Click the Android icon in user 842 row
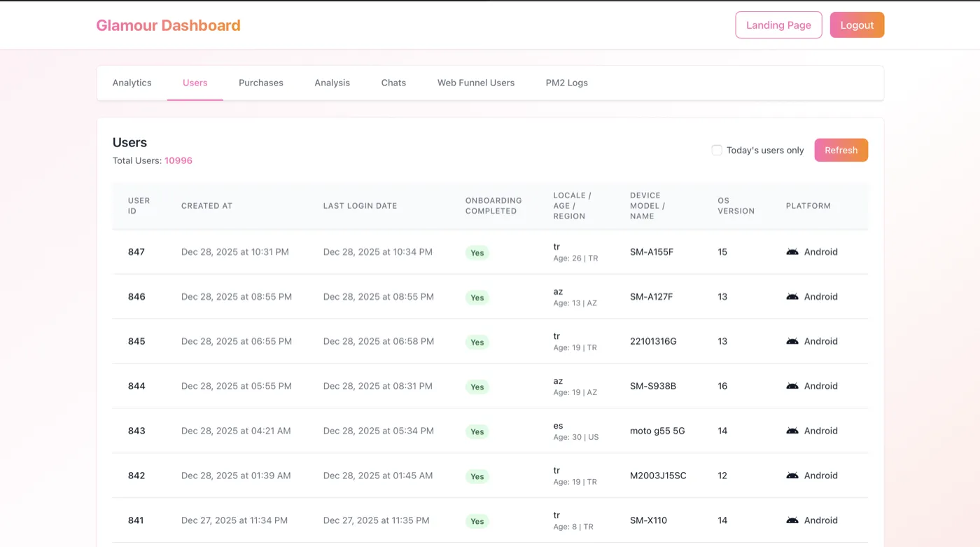 [792, 476]
